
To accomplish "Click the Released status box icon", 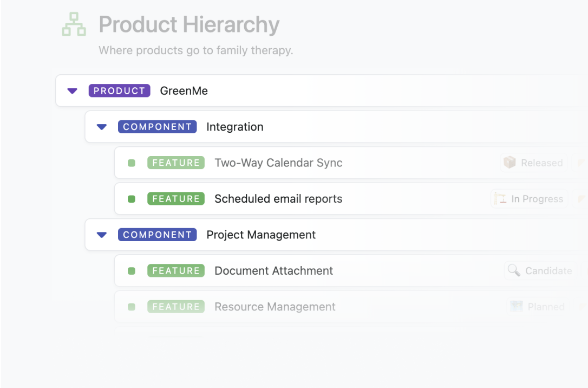I will pyautogui.click(x=509, y=163).
